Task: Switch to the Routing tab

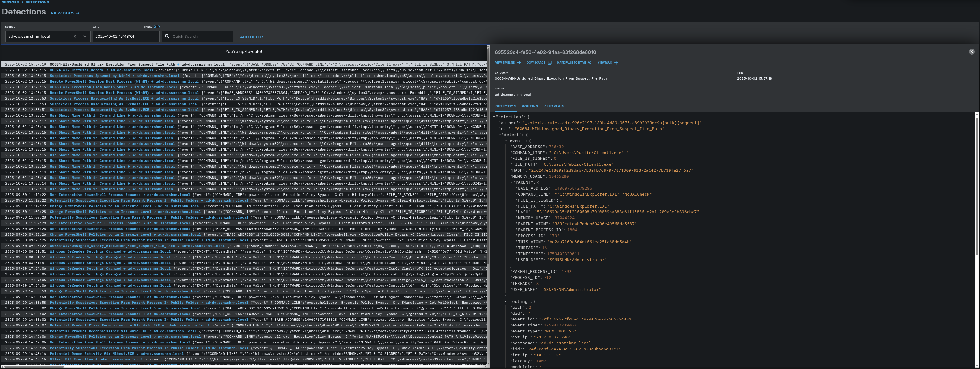Action: click(x=529, y=107)
